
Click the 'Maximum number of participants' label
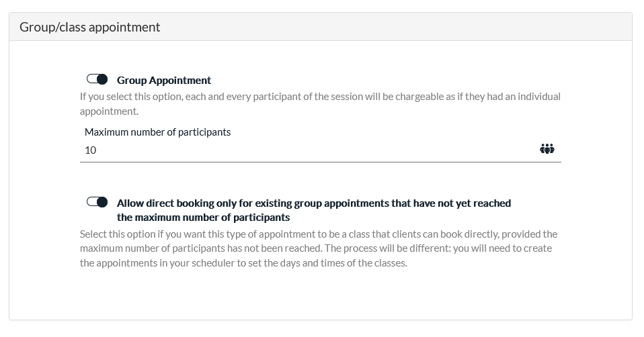coord(157,132)
